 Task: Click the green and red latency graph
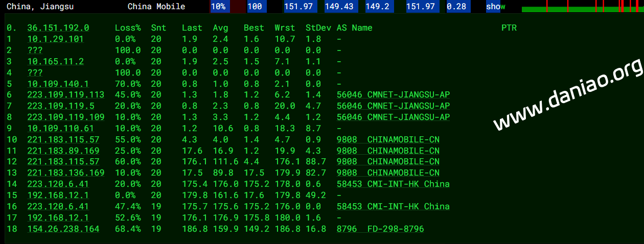pyautogui.click(x=582, y=7)
